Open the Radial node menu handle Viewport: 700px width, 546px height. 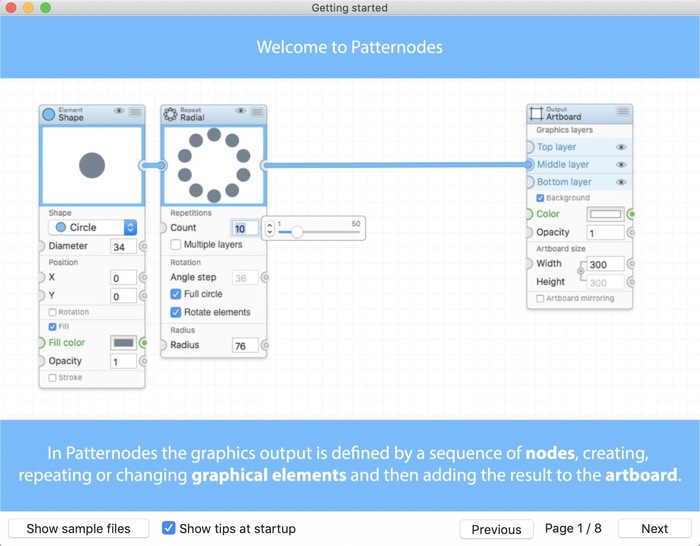click(x=257, y=112)
